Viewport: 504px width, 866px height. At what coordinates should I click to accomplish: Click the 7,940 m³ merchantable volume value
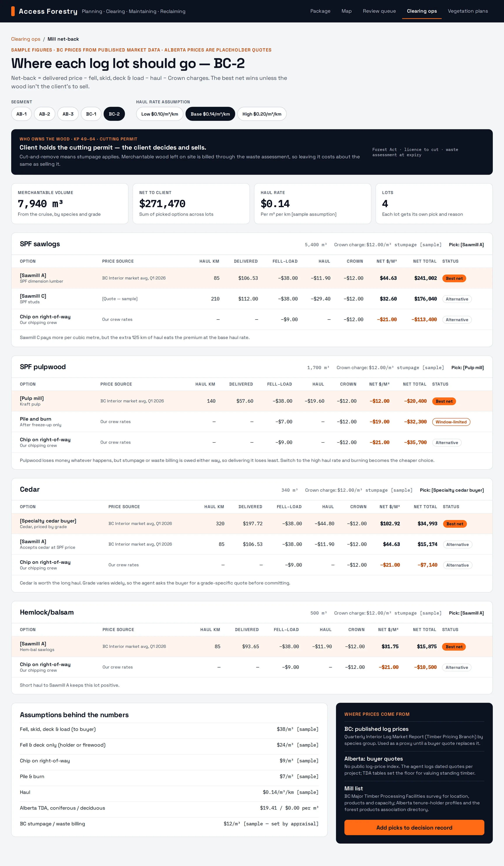40,204
